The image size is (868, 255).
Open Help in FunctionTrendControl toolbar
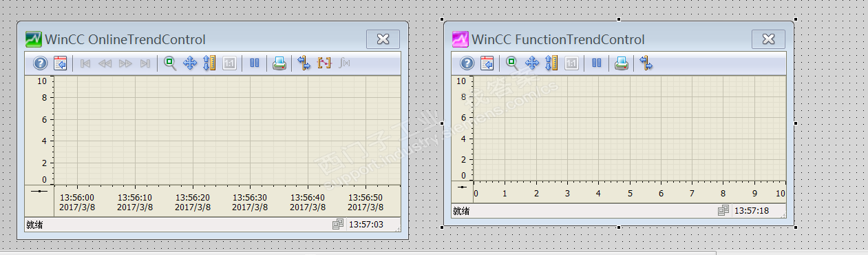467,63
